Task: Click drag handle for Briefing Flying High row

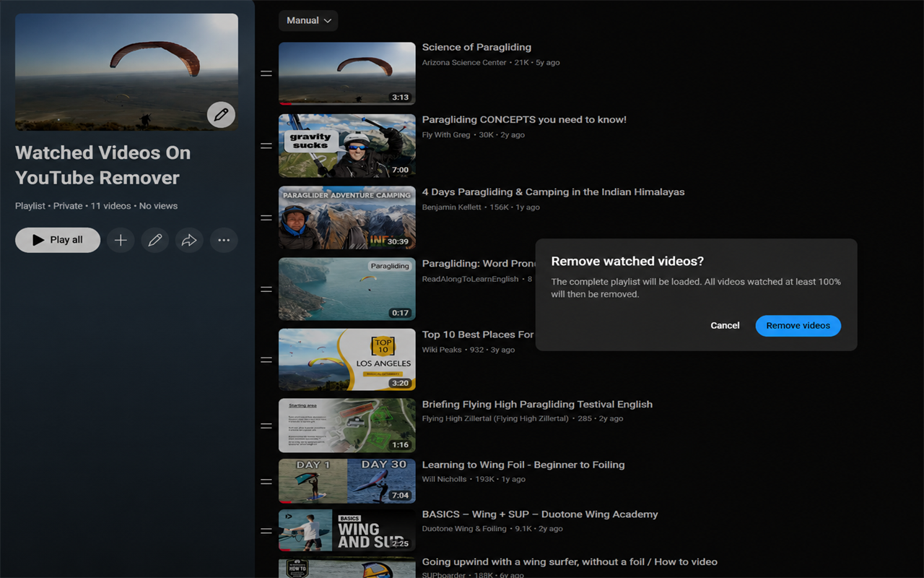Action: pos(266,426)
